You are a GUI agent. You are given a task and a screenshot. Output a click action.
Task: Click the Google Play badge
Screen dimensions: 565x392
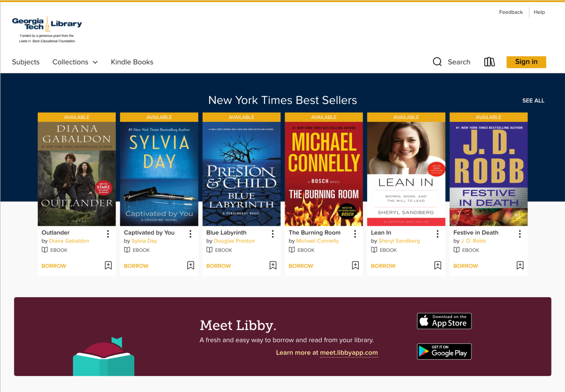(444, 352)
